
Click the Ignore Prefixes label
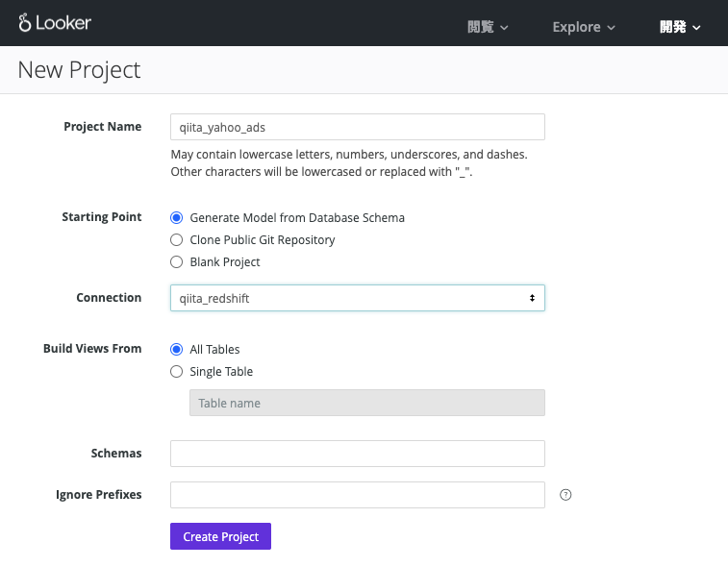pyautogui.click(x=98, y=495)
